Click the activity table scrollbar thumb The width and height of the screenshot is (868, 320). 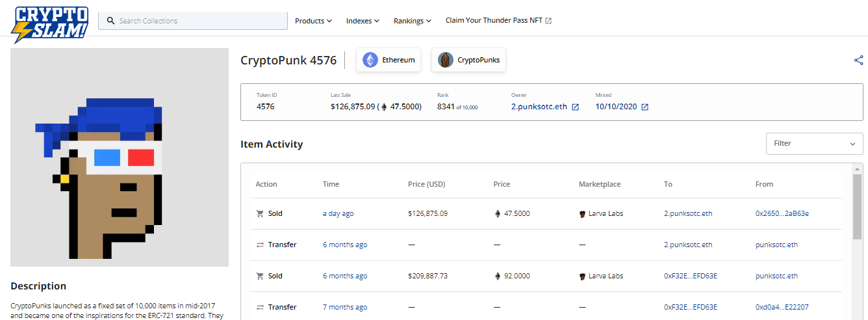click(x=858, y=207)
